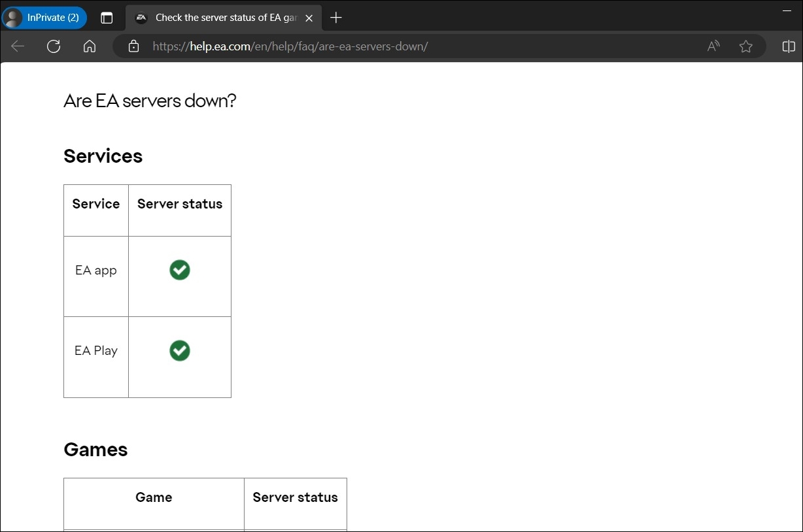The width and height of the screenshot is (803, 532).
Task: Click the Services section heading
Action: tap(103, 156)
